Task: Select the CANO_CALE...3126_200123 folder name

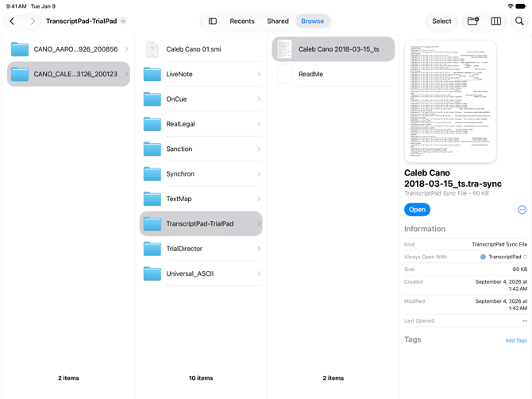Action: coord(75,74)
